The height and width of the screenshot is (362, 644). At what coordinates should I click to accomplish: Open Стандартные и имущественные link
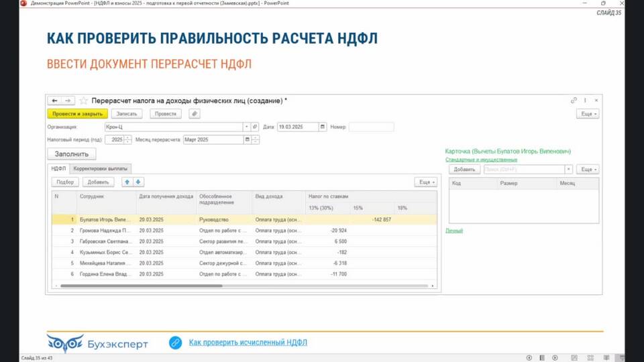(481, 160)
